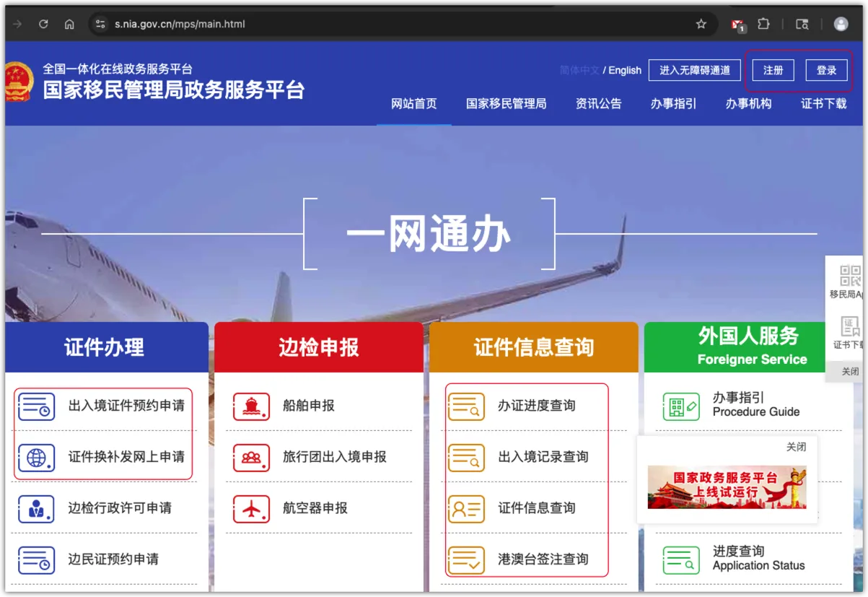Viewport: 868px width, 597px height.
Task: Switch language to English
Action: point(625,70)
